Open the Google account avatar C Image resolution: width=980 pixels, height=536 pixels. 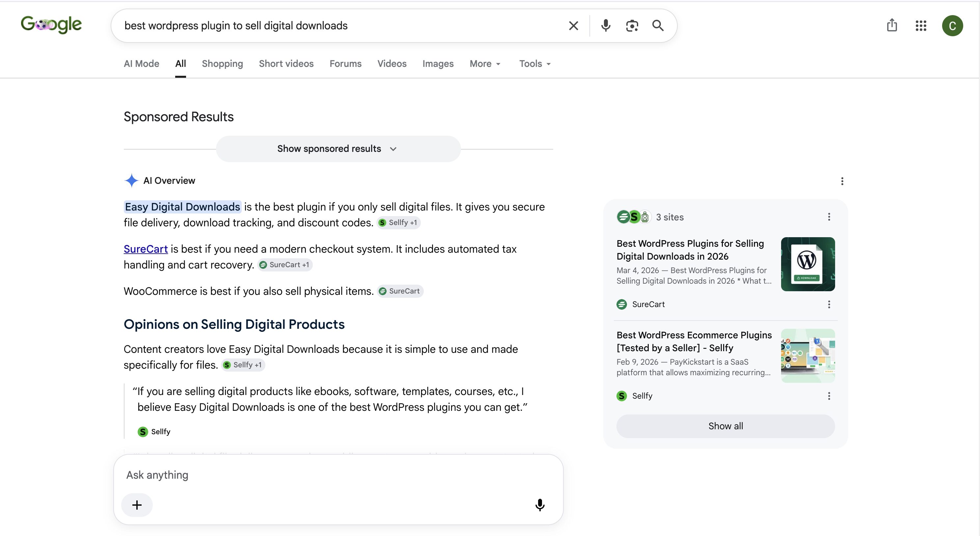952,25
